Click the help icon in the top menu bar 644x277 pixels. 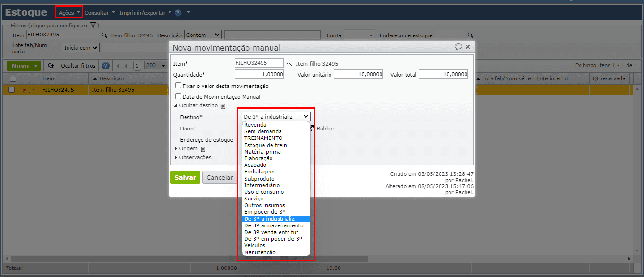(178, 13)
